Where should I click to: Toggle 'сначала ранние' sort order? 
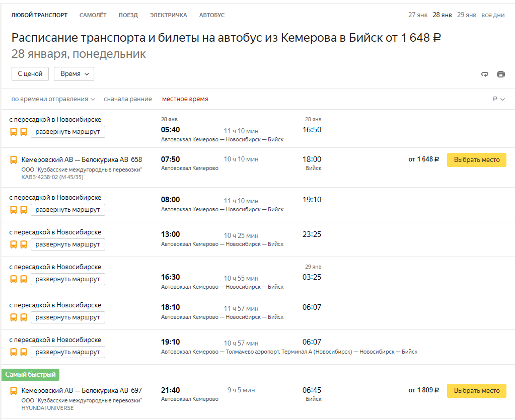(127, 99)
